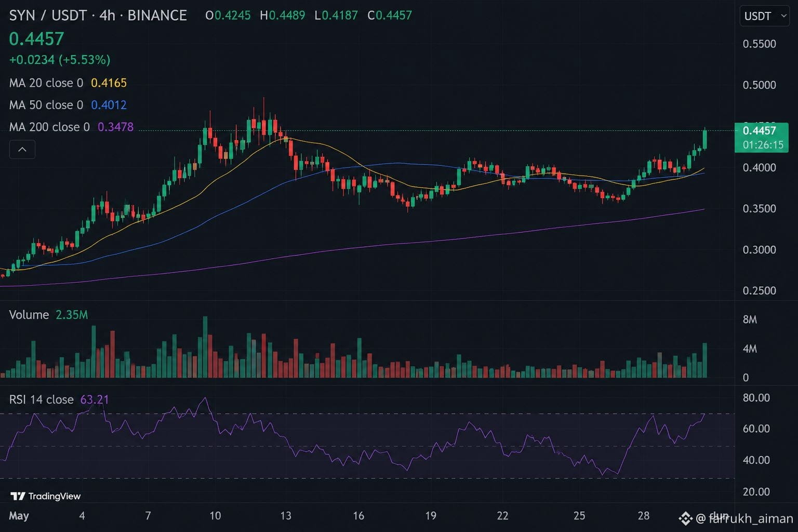The width and height of the screenshot is (798, 532).
Task: Click the 0.3500 price axis label
Action: tap(759, 209)
